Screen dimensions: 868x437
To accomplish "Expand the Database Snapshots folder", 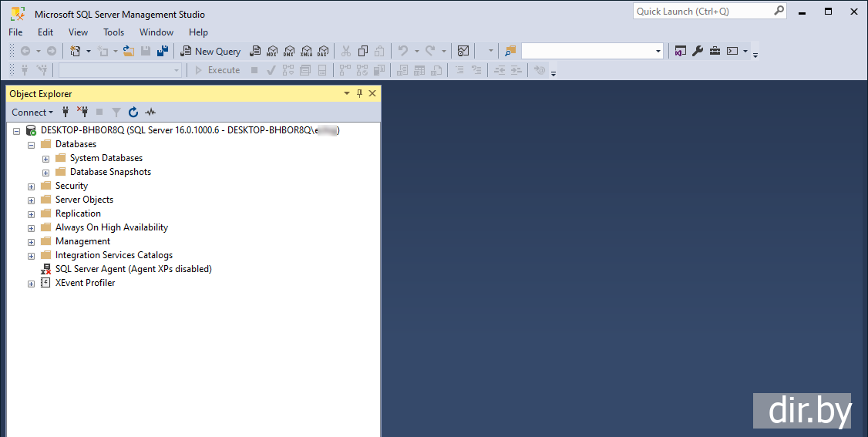I will pos(46,173).
